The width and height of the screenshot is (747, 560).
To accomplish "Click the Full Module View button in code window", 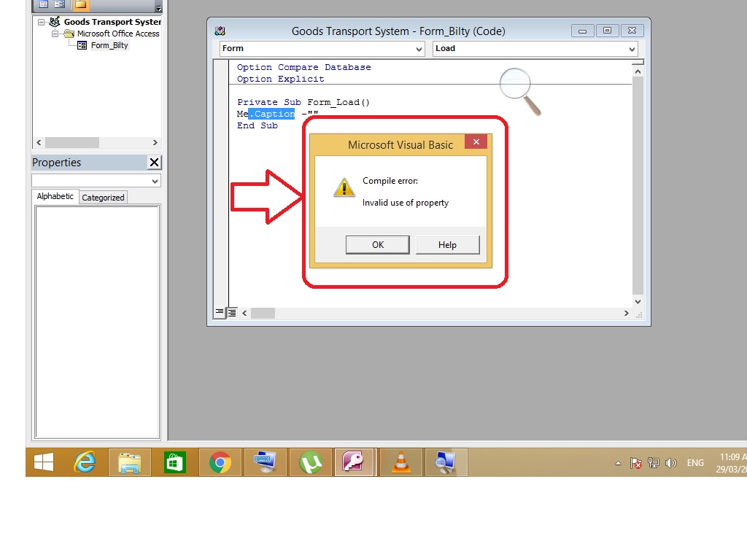I will (x=231, y=312).
